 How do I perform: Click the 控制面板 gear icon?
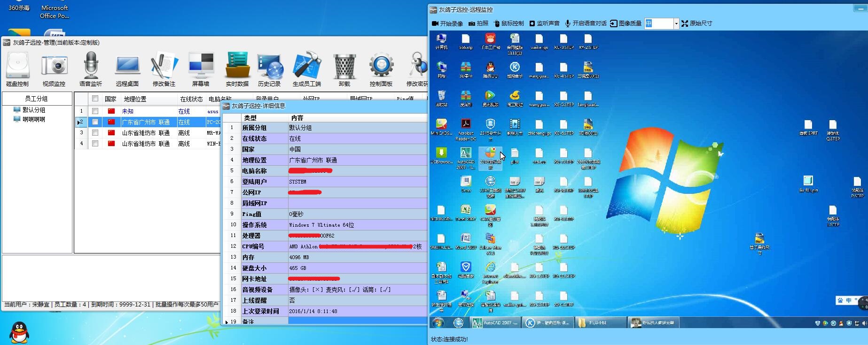click(381, 69)
